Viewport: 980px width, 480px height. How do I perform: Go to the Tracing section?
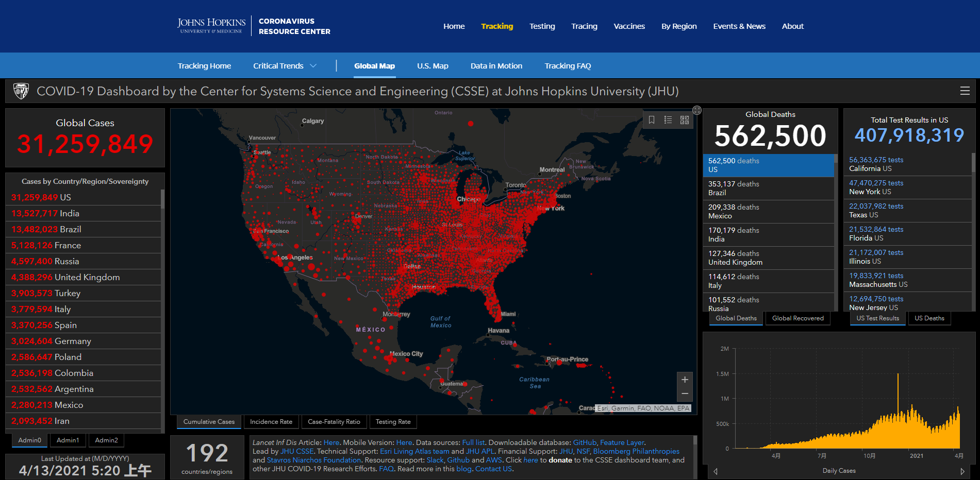(x=584, y=26)
